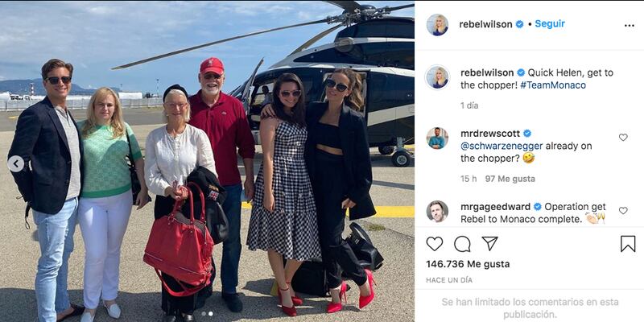Viewport: 644px width, 322px height.
Task: View the 146.736 Me gusta likes list
Action: pos(468,264)
